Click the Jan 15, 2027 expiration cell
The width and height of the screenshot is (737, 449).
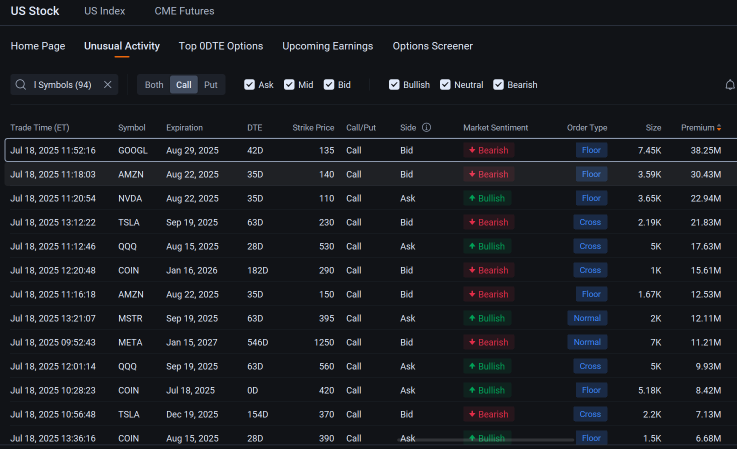click(192, 342)
